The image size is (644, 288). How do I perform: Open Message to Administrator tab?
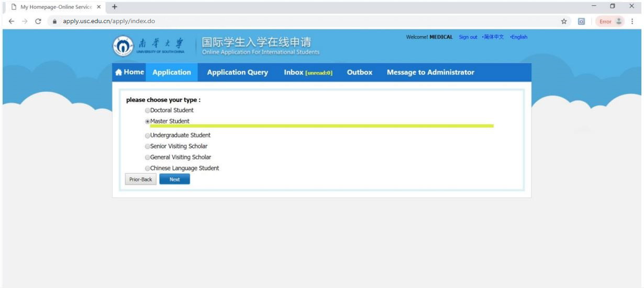(x=430, y=73)
